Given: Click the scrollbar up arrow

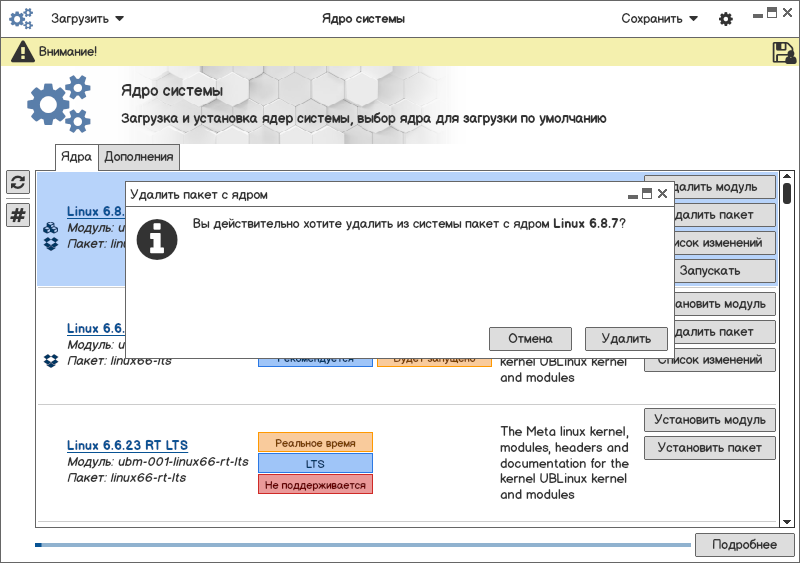Looking at the screenshot, I should [x=787, y=177].
